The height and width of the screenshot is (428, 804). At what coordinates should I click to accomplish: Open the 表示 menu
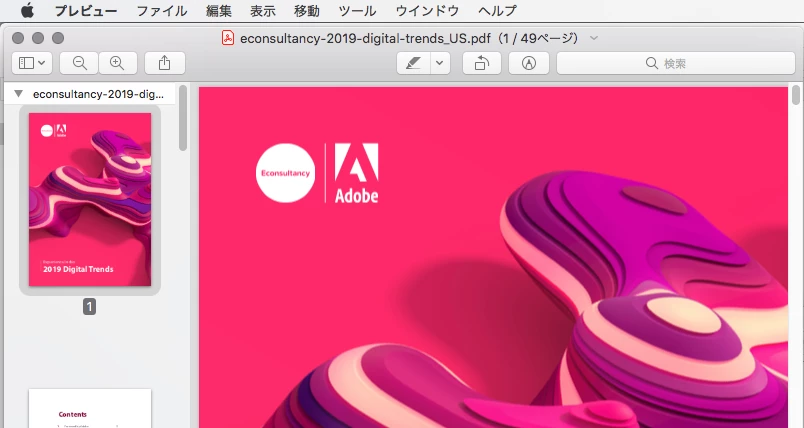[x=263, y=11]
